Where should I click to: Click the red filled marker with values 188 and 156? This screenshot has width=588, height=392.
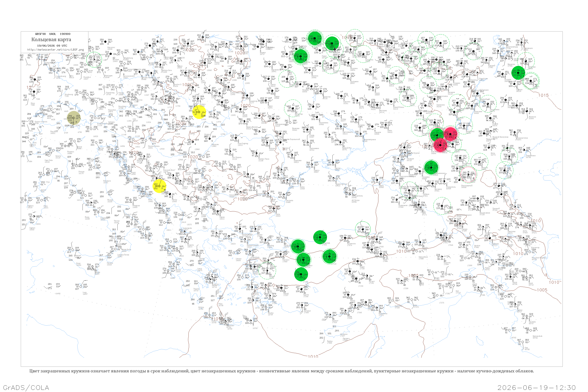450,134
